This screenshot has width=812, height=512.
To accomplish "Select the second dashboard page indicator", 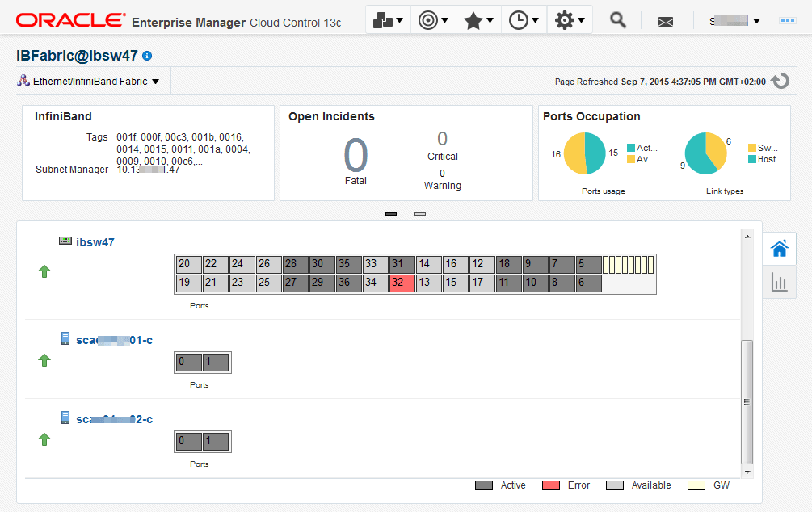I will 420,214.
